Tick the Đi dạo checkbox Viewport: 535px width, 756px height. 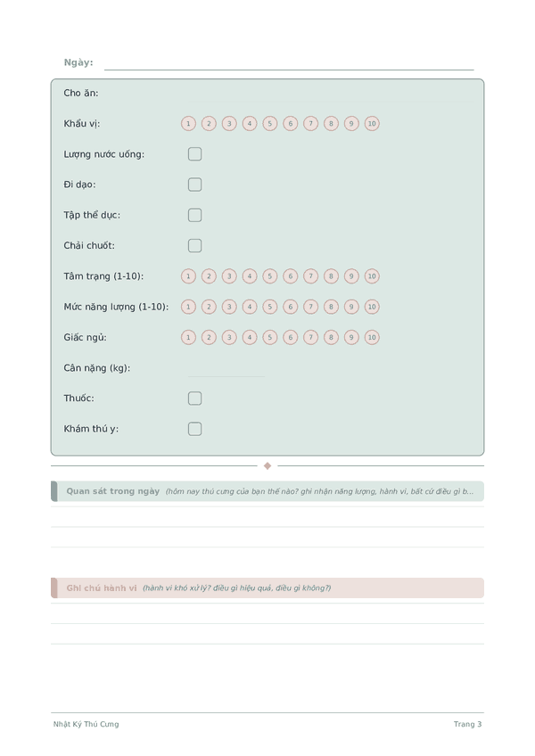194,185
